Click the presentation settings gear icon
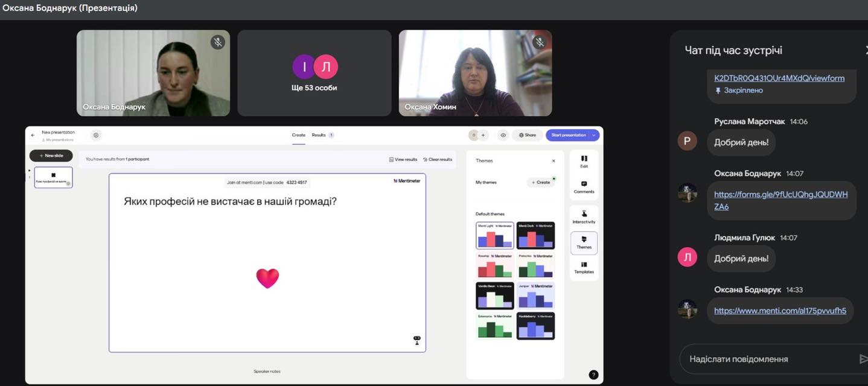868x386 pixels. pos(96,135)
